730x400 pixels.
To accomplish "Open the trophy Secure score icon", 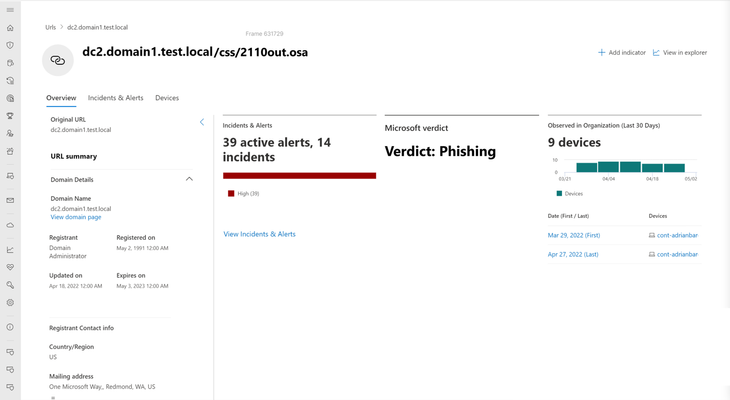I will coord(10,115).
